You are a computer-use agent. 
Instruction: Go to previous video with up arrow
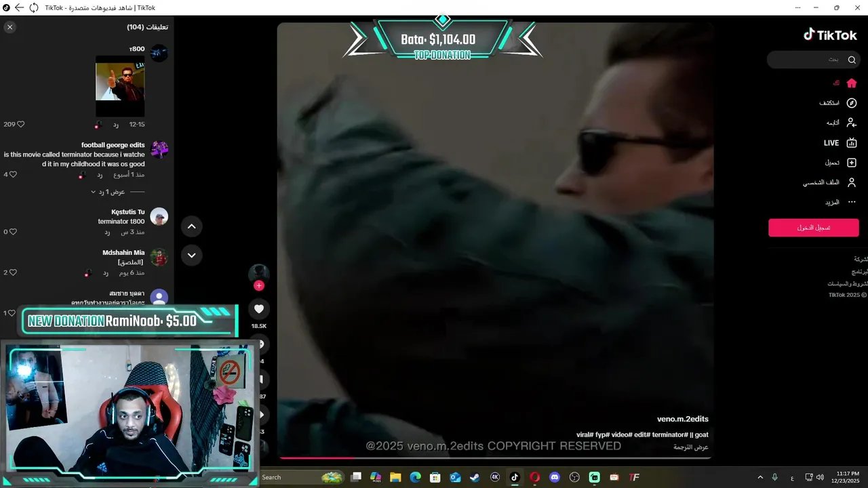[191, 226]
